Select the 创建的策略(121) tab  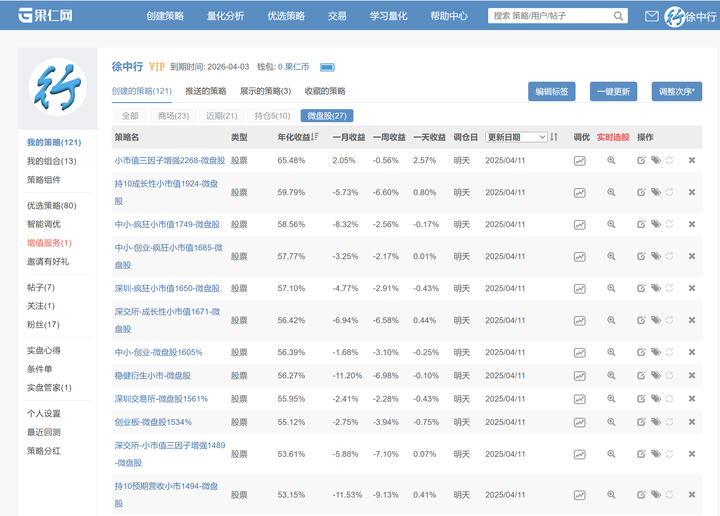[142, 91]
